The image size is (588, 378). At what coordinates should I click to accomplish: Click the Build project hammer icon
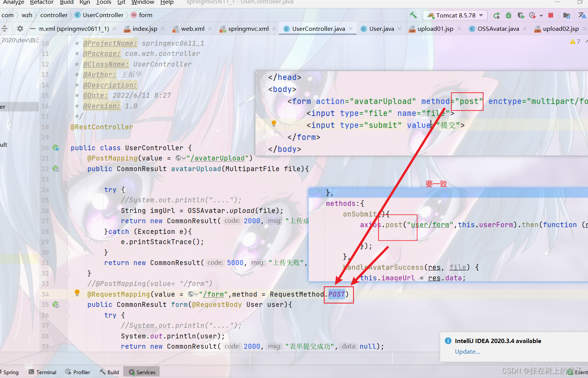(413, 15)
